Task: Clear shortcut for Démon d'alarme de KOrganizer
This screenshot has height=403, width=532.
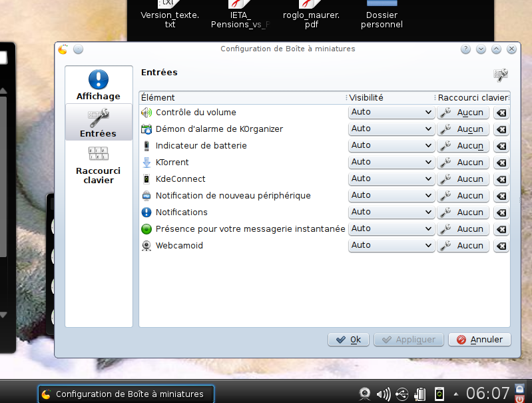Action: click(x=501, y=129)
